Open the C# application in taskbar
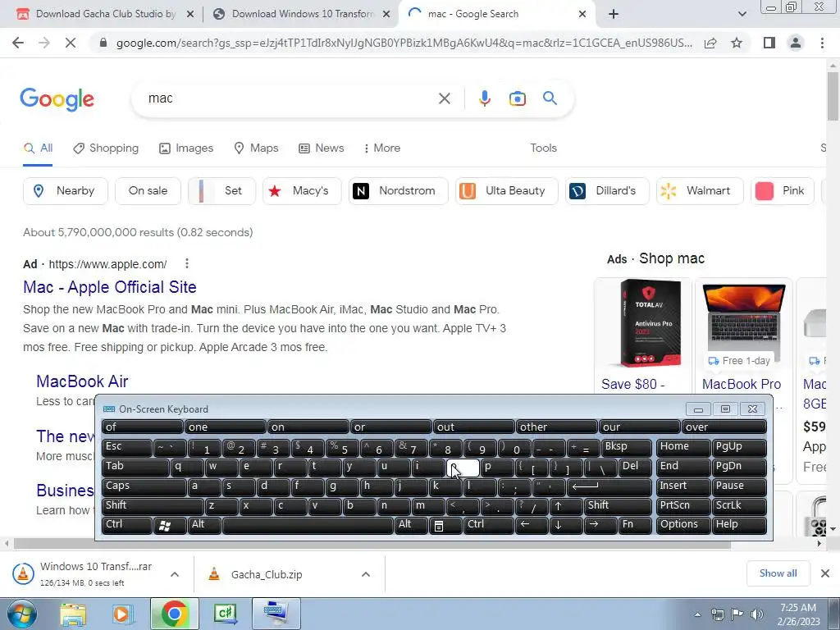Viewport: 840px width, 630px height. click(x=225, y=614)
